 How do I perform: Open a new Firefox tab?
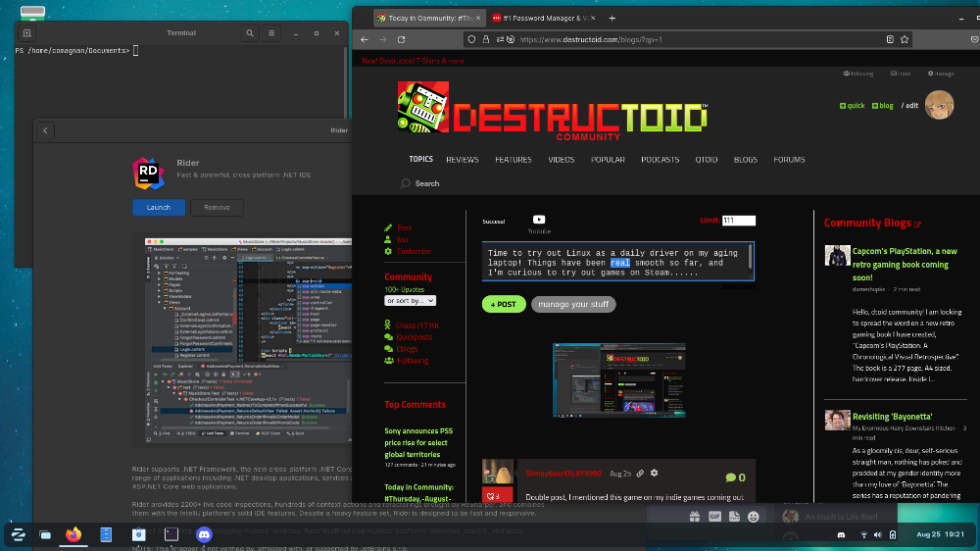[x=612, y=18]
